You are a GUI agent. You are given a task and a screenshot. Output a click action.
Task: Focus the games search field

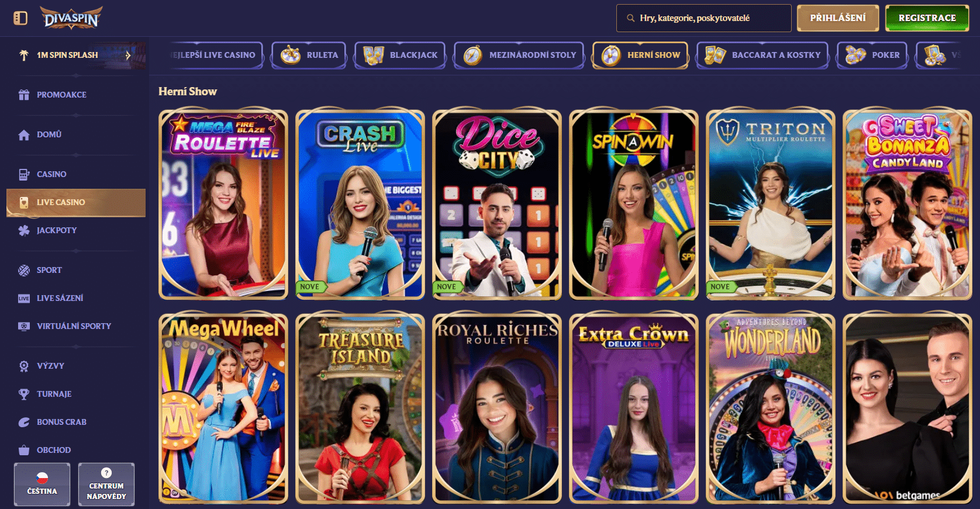coord(704,18)
